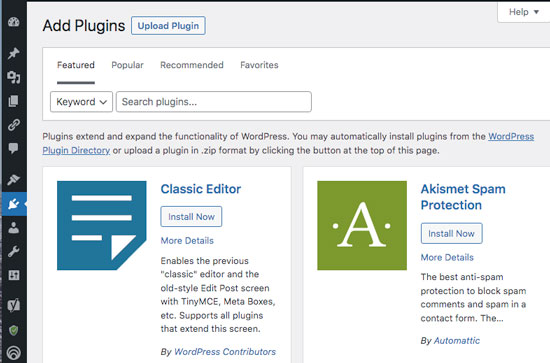Open the circular signal icon at sidebar bottom
Viewport: 550px width, 363px height.
(14, 352)
